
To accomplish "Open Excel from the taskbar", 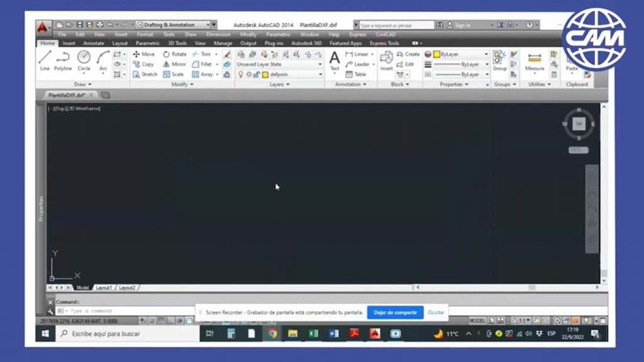I will pos(313,334).
